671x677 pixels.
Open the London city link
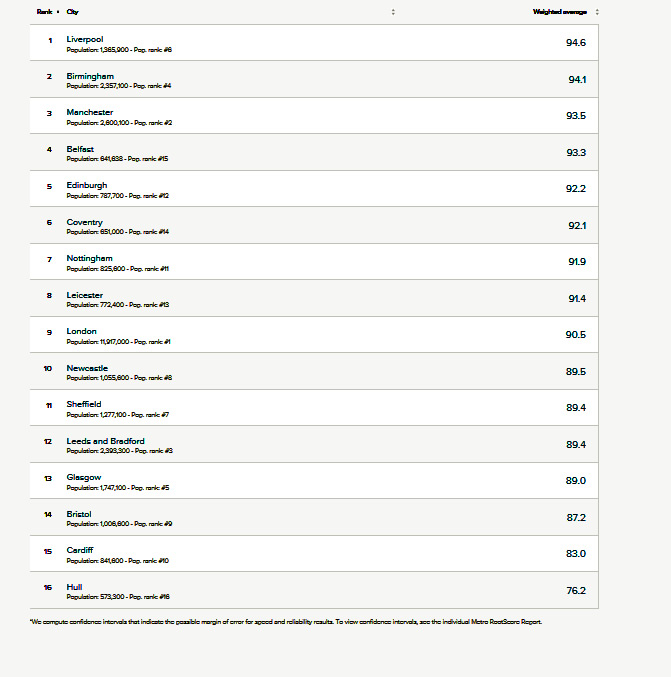coord(81,331)
